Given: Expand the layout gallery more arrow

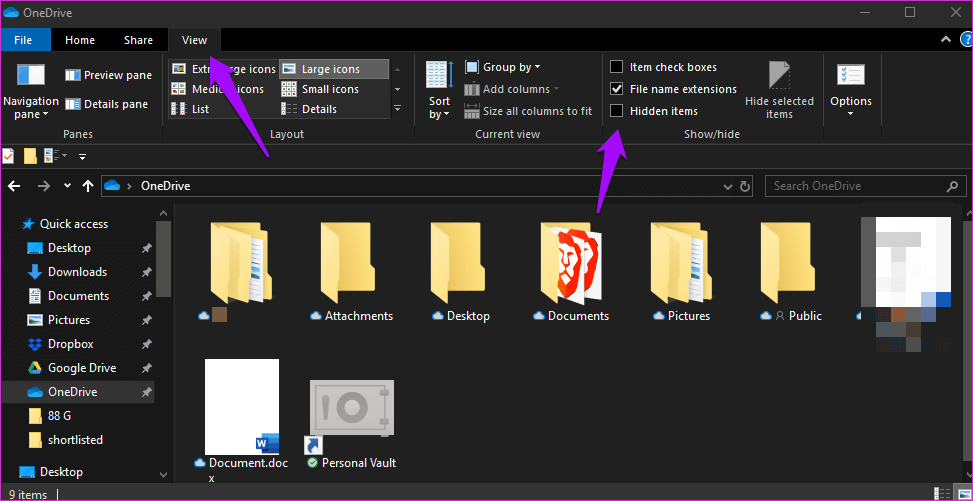Looking at the screenshot, I should click(398, 109).
